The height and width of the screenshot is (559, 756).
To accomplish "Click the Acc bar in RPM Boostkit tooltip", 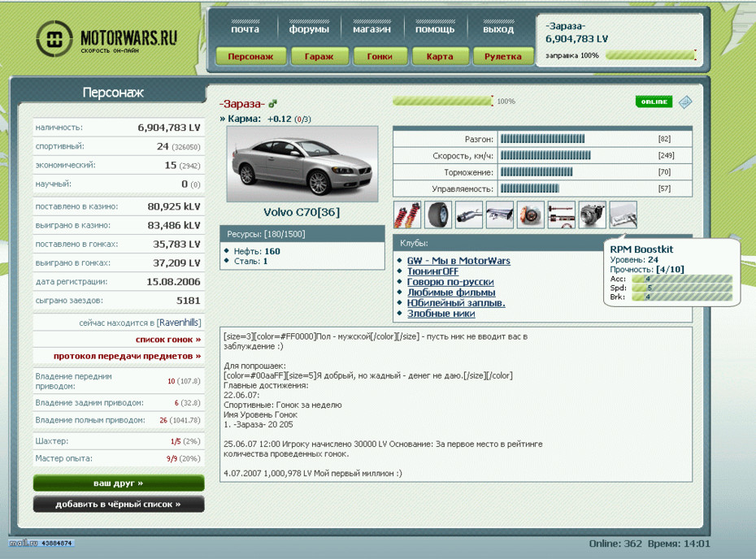I will (682, 279).
